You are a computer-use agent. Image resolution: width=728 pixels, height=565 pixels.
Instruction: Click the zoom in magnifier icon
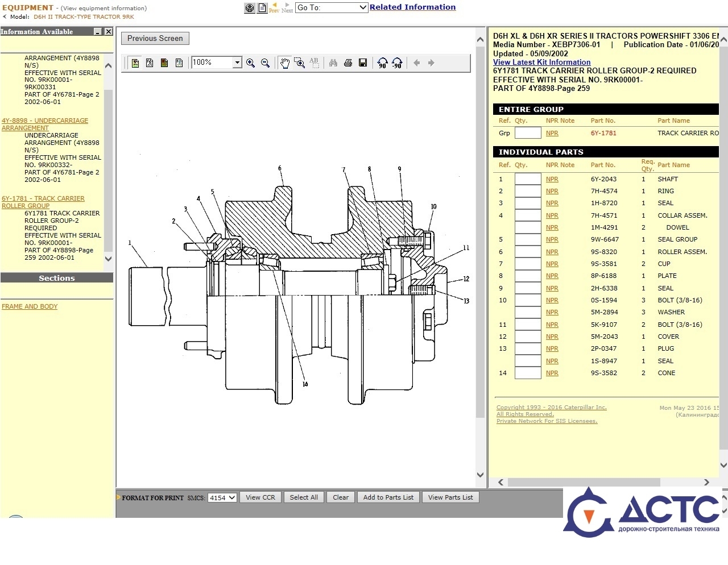[250, 63]
